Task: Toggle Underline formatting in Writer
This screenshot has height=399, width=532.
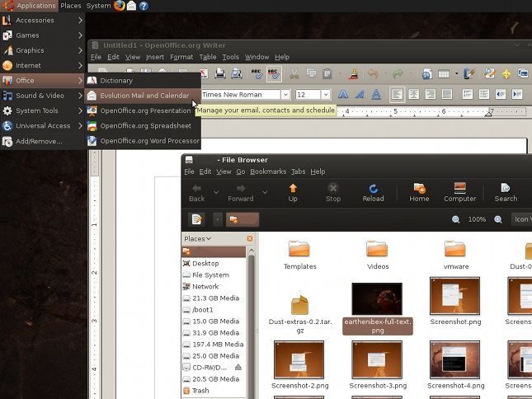Action: click(x=376, y=94)
